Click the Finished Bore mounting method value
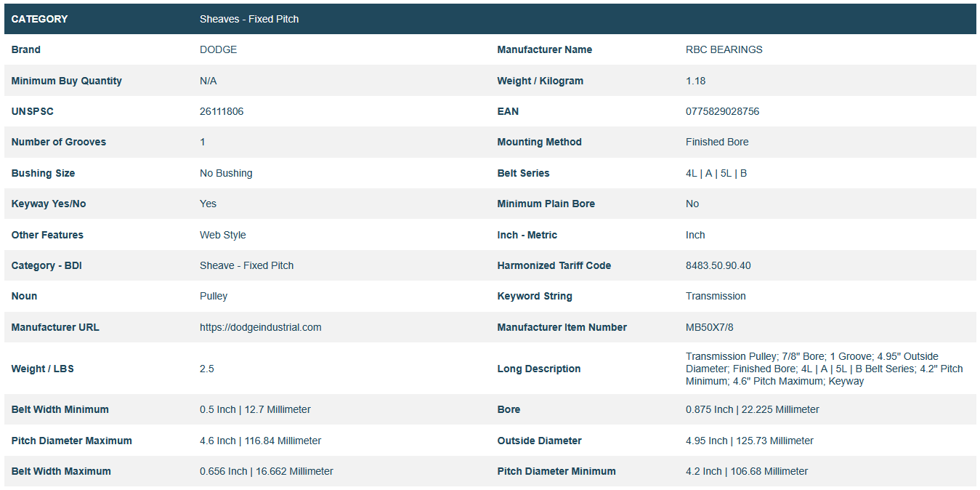 pos(716,142)
